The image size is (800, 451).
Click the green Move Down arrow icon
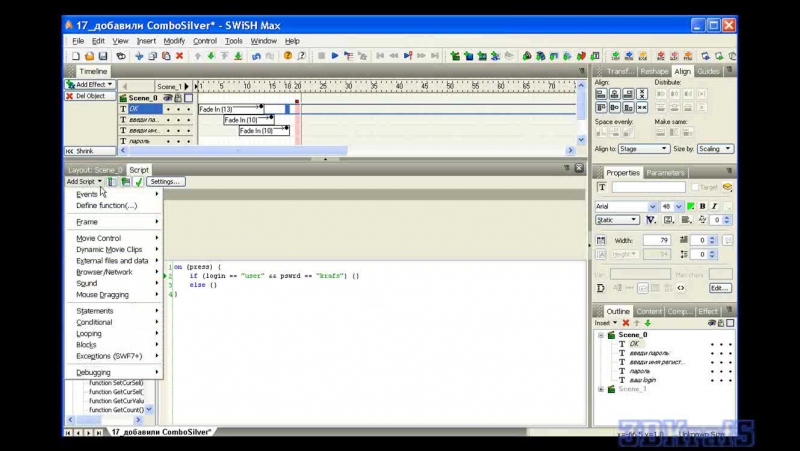pos(211,56)
